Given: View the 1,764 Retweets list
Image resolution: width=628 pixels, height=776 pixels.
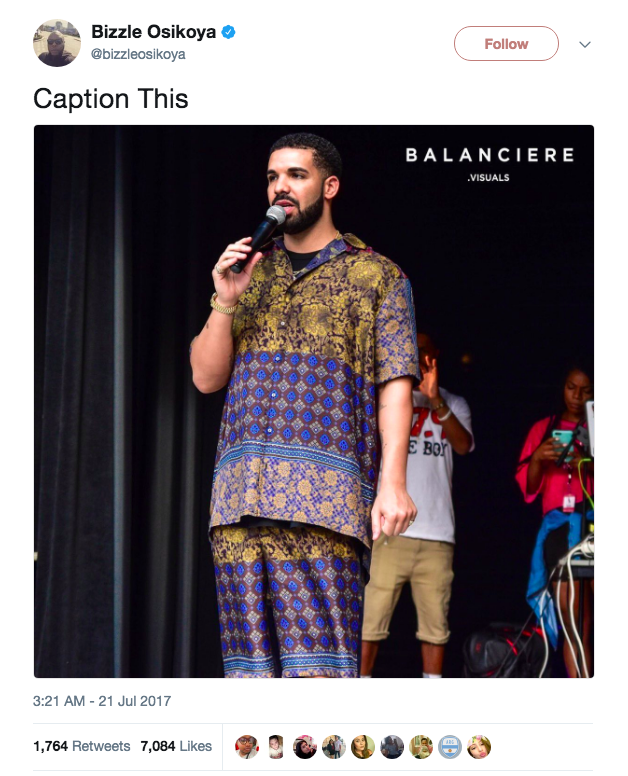Looking at the screenshot, I should 82,746.
